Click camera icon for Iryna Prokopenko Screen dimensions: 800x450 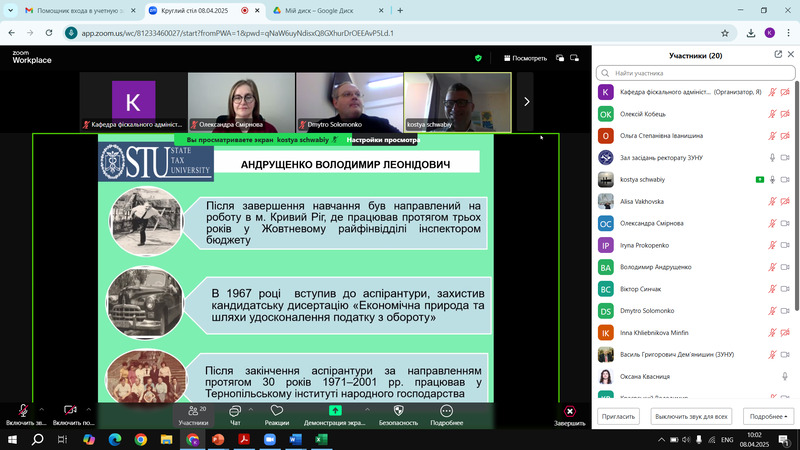coord(785,245)
